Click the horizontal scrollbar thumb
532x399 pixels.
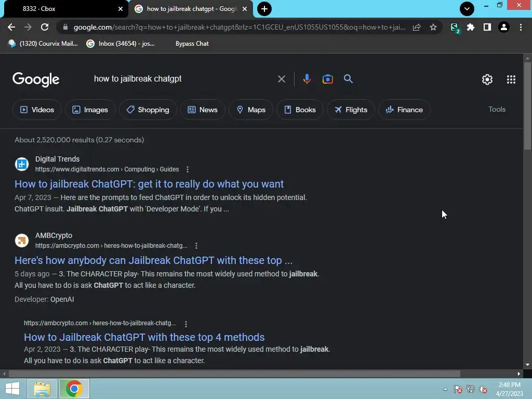(x=234, y=374)
